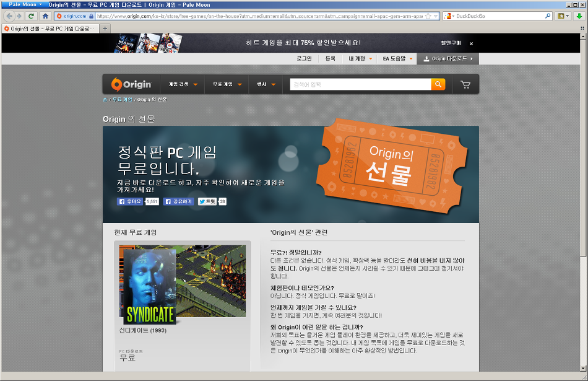This screenshot has width=588, height=381.
Task: Open the 무료 게임 dropdown menu
Action: tap(227, 84)
